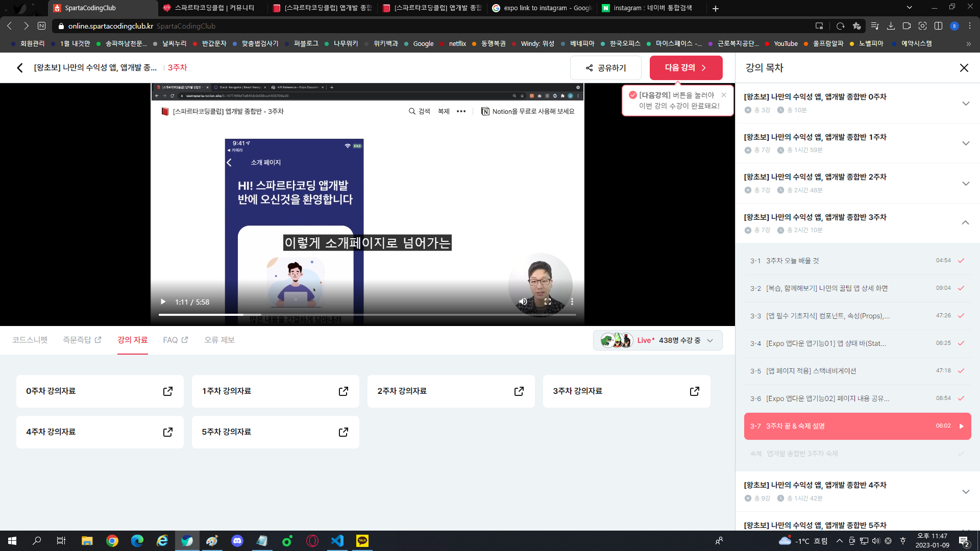Select current lecture 3-7 숙제 설명
This screenshot has width=980, height=551.
pos(857,426)
